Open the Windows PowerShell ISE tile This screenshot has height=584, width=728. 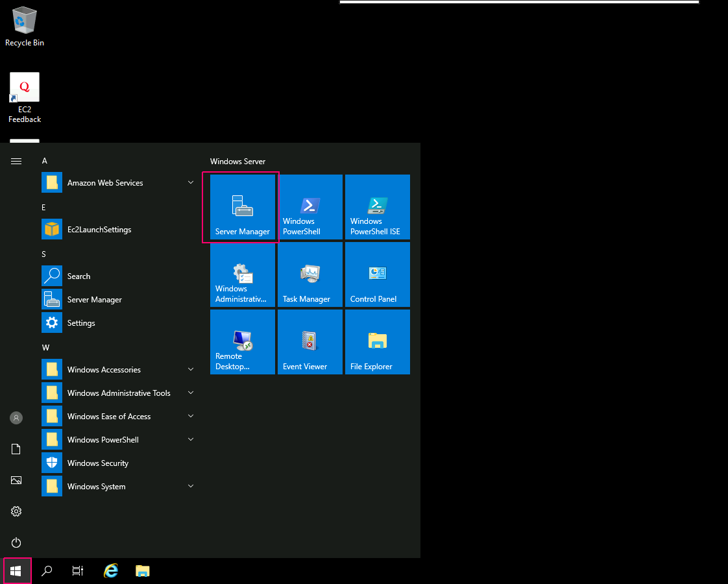(378, 207)
